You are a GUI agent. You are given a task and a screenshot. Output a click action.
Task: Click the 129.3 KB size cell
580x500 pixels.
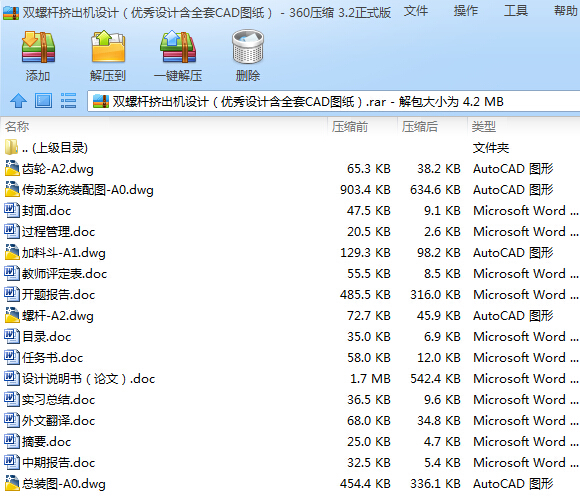[x=365, y=253]
